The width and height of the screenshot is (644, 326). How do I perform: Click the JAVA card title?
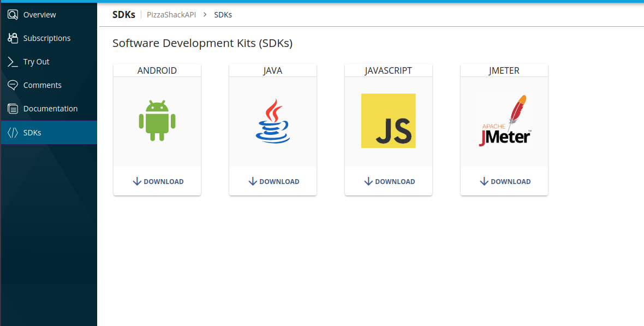(273, 70)
